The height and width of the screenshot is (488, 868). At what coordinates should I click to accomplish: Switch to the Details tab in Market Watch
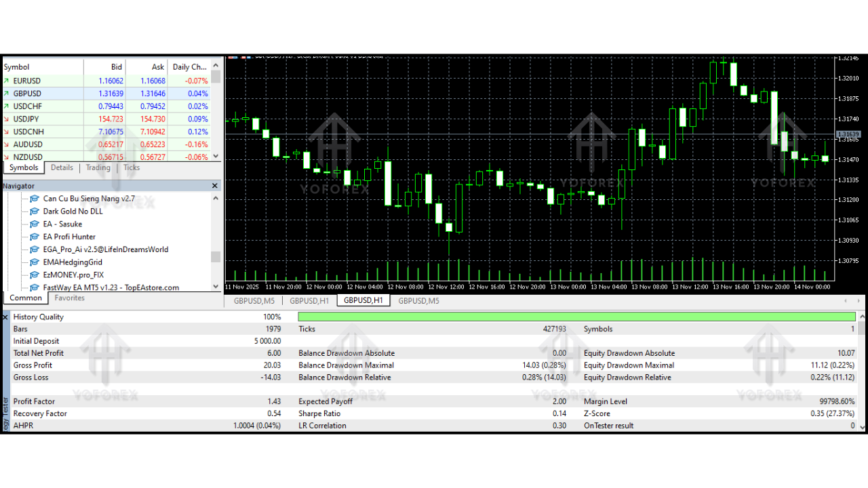tap(62, 167)
